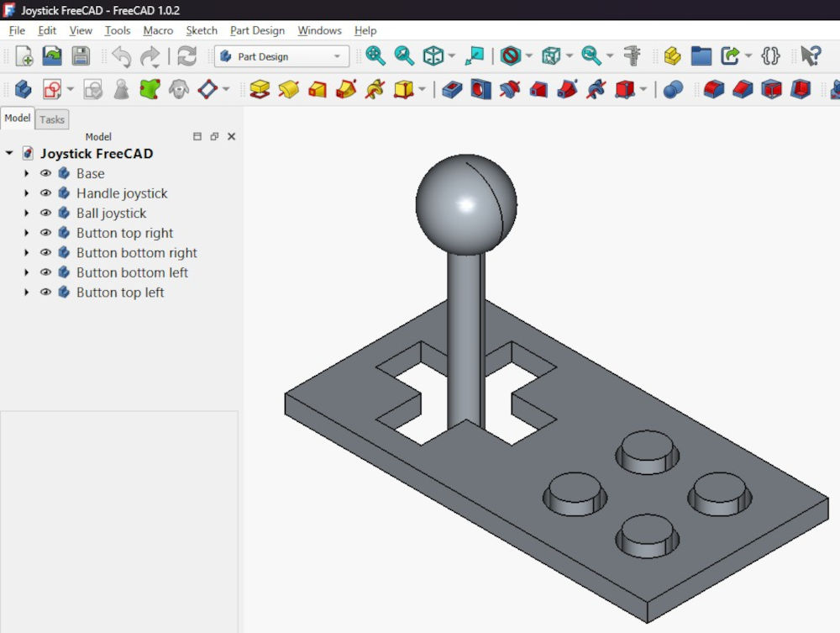Save the document with floppy icon
This screenshot has height=633, width=840.
point(81,55)
